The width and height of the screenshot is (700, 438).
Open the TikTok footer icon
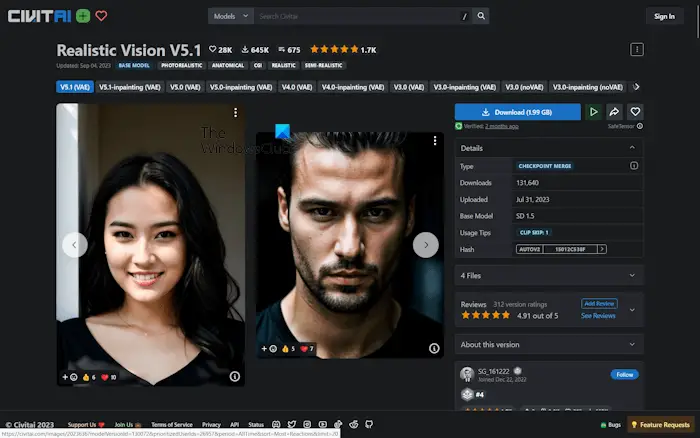338,424
